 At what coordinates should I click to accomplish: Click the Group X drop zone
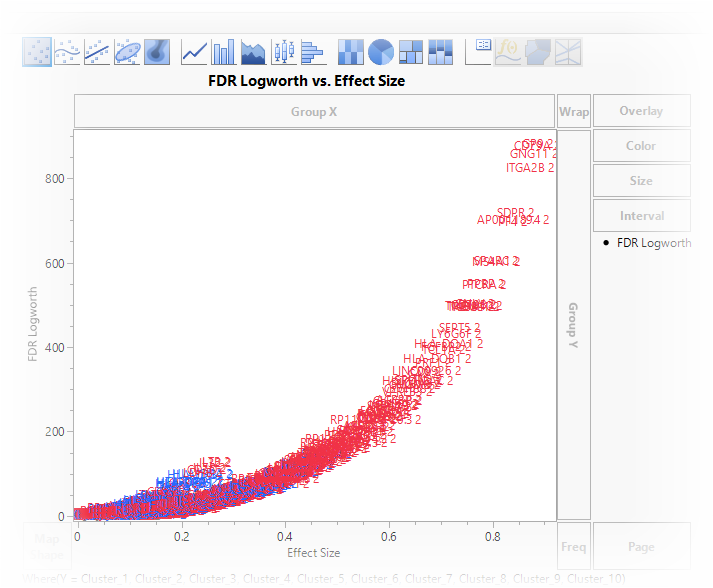(x=314, y=112)
